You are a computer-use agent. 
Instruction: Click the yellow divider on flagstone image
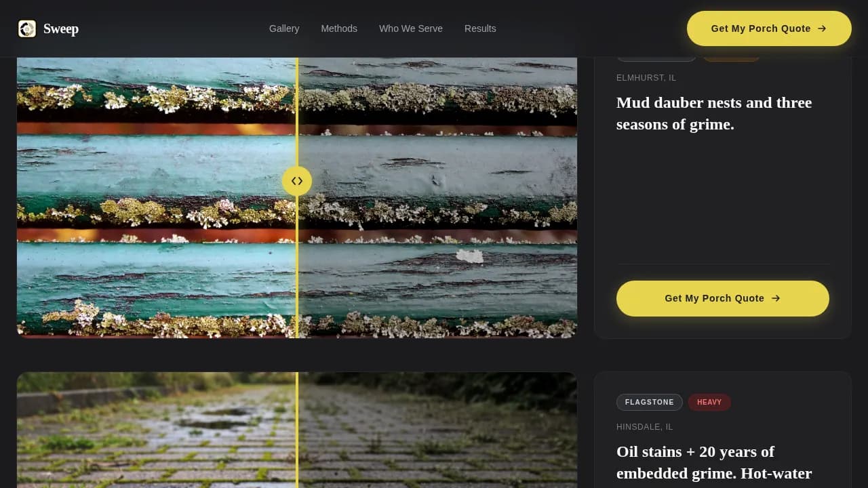297,430
